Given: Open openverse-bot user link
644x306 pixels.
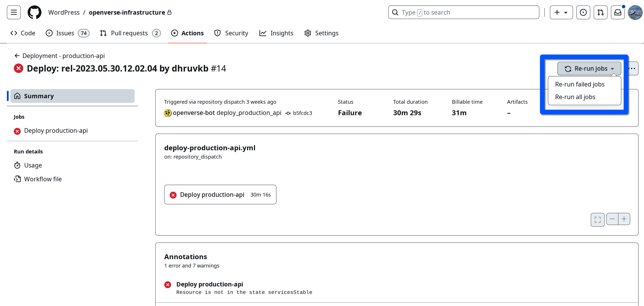Looking at the screenshot, I should coord(194,113).
